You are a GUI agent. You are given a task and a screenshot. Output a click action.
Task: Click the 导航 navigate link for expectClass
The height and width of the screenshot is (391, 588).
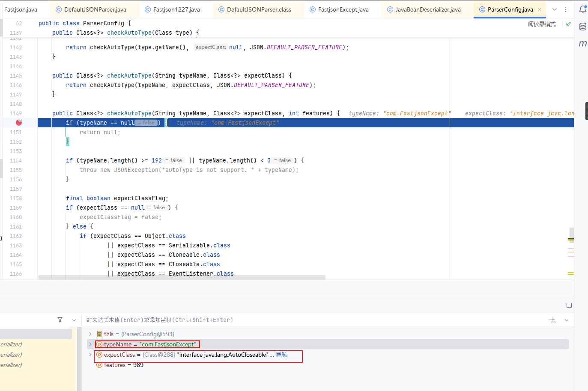point(281,355)
